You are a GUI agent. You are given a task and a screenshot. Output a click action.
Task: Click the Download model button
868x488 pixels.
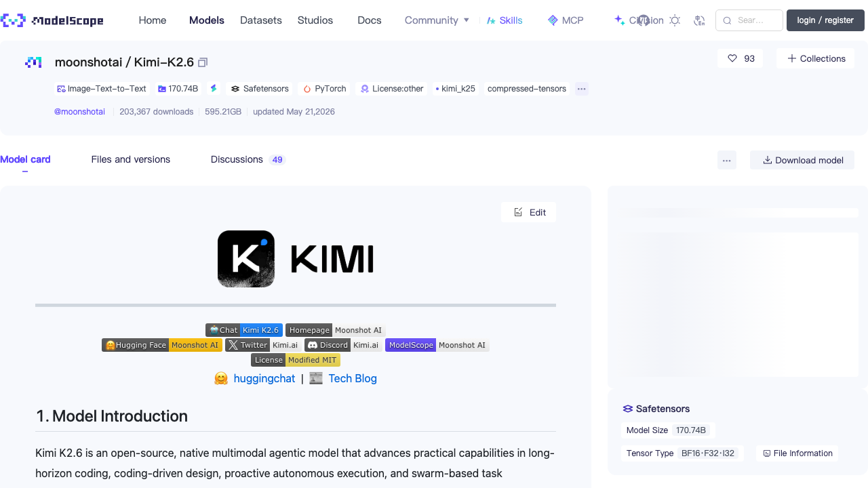click(x=802, y=161)
